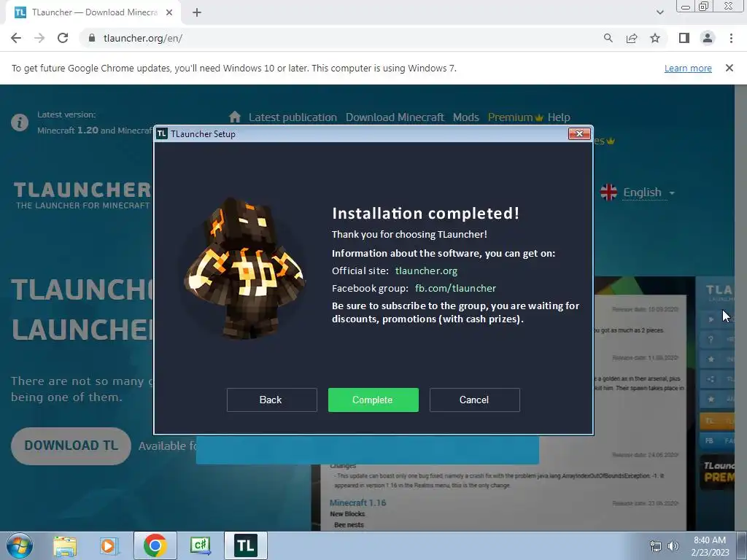The width and height of the screenshot is (747, 560).
Task: Open a new Chrome tab
Action: point(197,12)
